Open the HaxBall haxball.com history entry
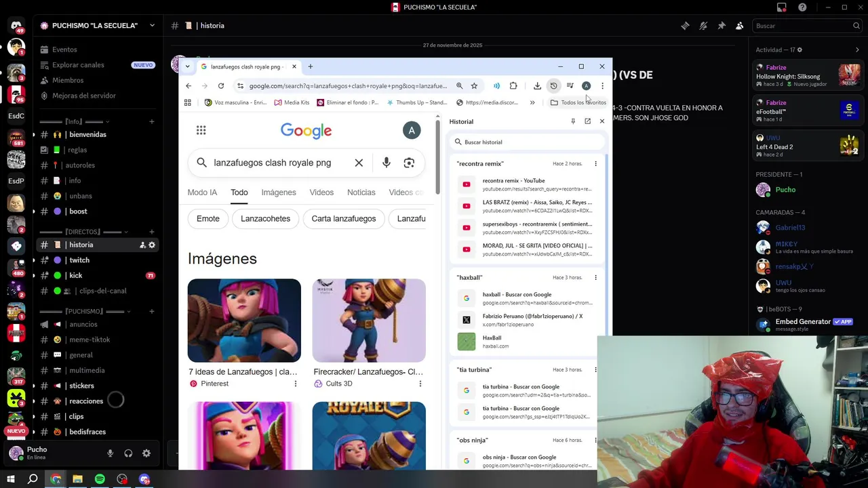 (x=526, y=342)
